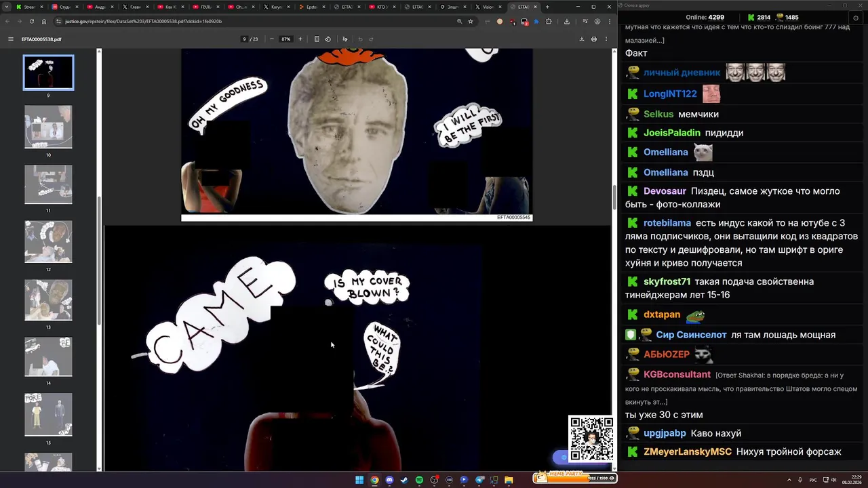Click zoom magnifier icon in address bar

[x=459, y=21]
